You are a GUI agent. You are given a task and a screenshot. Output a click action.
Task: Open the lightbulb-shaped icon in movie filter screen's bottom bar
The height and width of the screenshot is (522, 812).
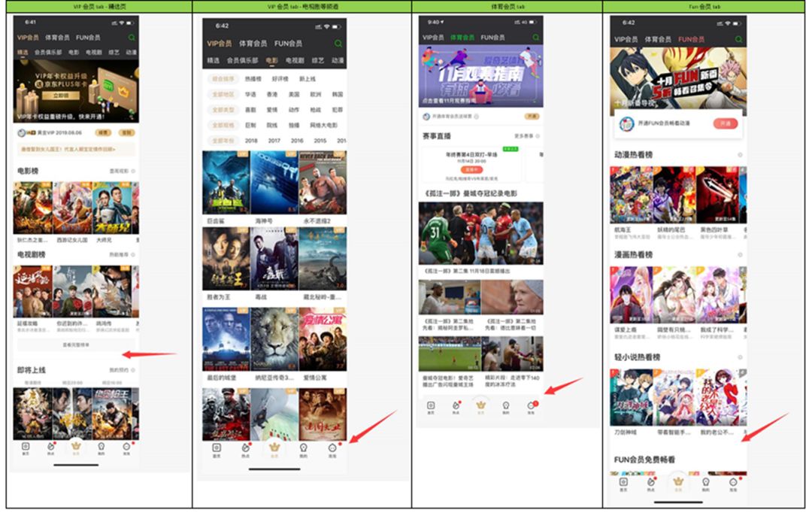(304, 450)
